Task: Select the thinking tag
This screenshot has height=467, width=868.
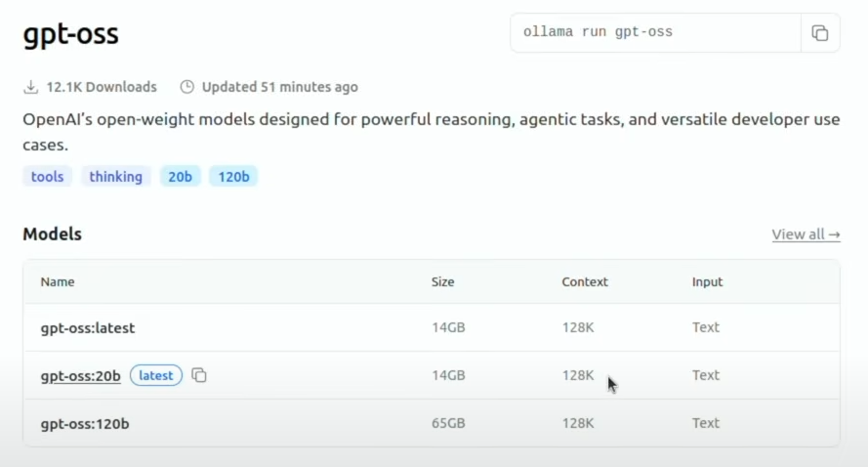Action: coord(115,176)
